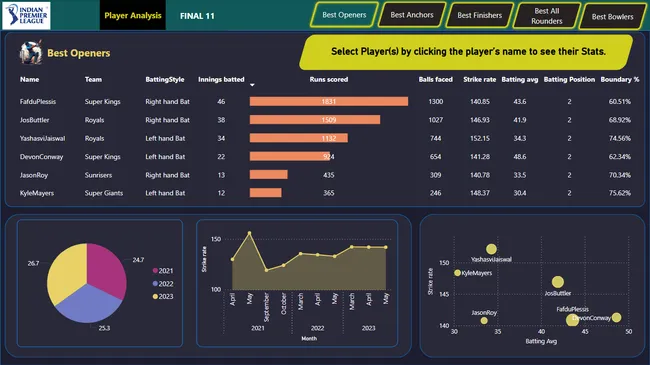This screenshot has width=650, height=365.
Task: Click Super Giants team cell for KyleMayers
Action: 104,193
